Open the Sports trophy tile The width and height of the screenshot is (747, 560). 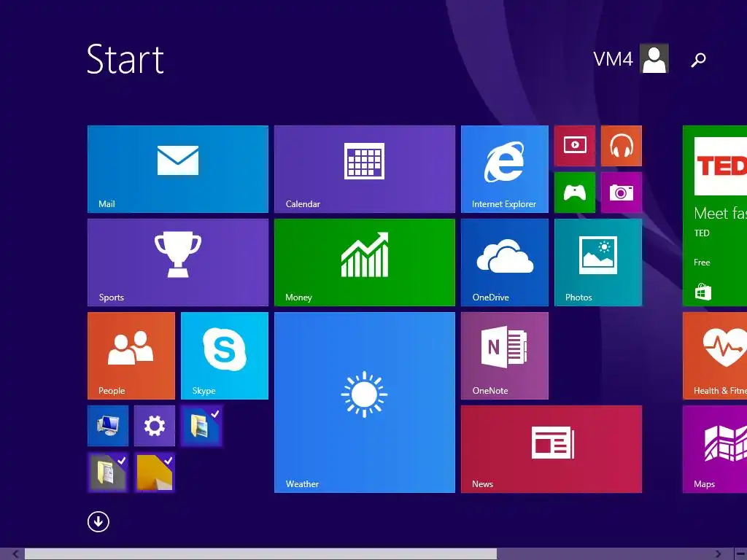tap(178, 262)
